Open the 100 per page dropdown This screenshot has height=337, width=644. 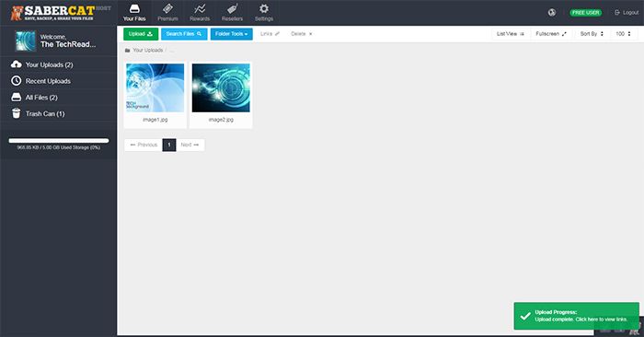(623, 34)
